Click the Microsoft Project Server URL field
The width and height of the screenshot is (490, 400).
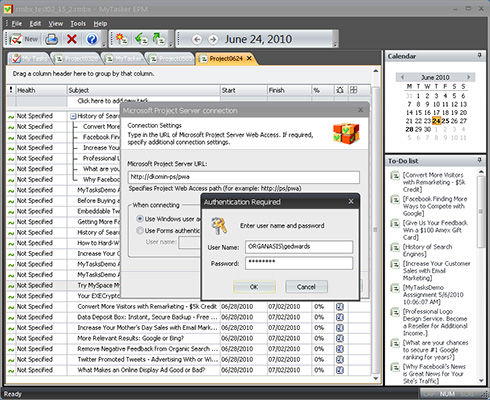point(244,177)
